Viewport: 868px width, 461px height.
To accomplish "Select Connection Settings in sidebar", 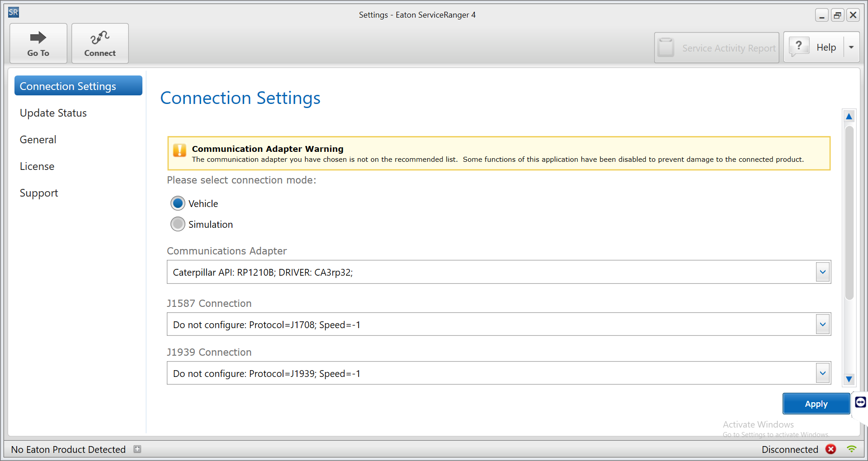I will 78,86.
